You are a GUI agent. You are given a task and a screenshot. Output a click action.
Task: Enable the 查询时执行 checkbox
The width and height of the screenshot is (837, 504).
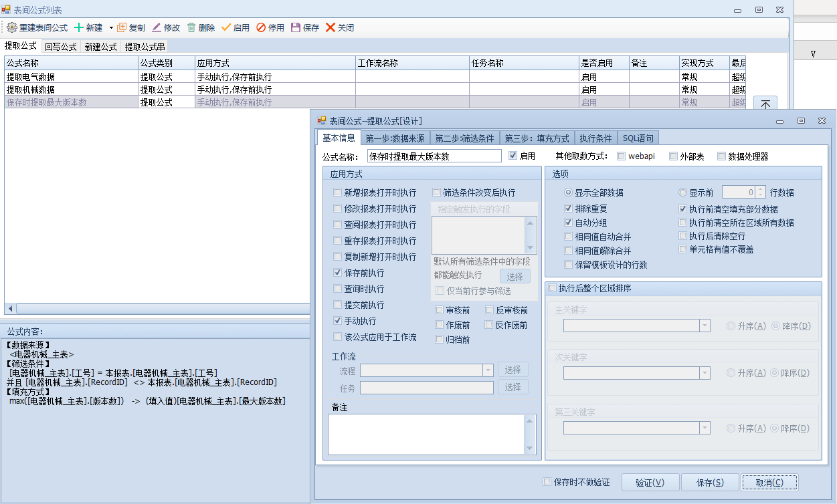[x=338, y=289]
